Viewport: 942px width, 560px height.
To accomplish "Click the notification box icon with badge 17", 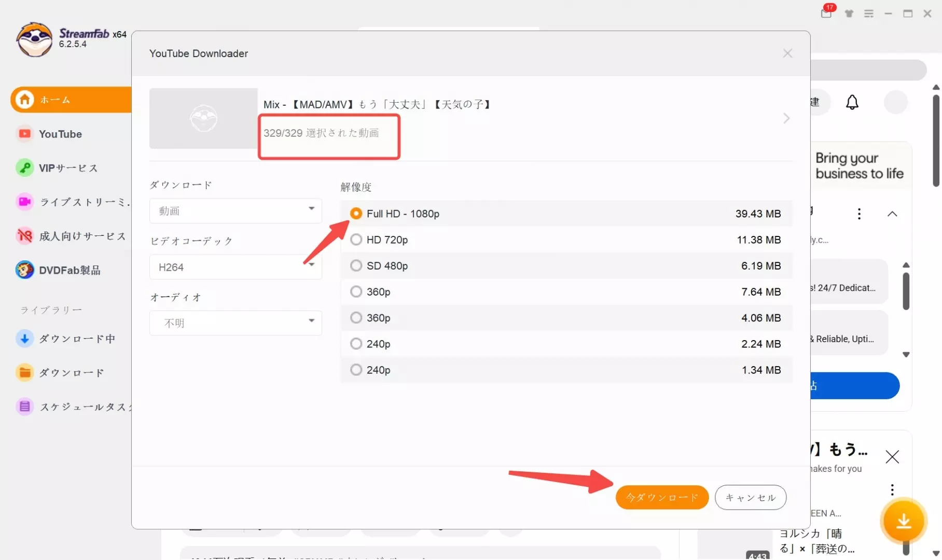I will (x=827, y=12).
